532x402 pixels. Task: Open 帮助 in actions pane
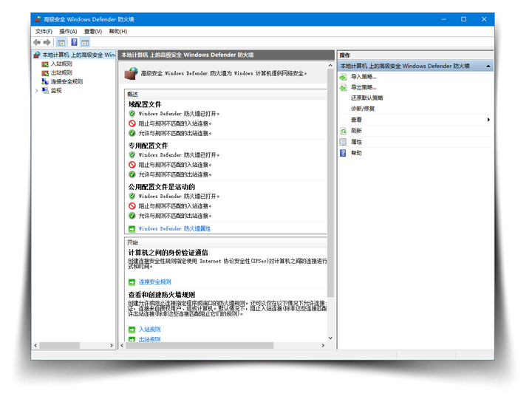pos(356,153)
